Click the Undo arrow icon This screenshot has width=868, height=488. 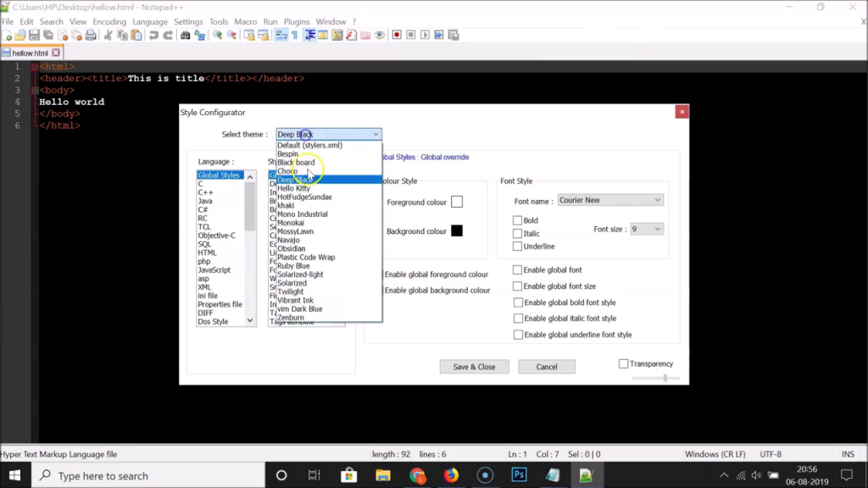point(153,35)
